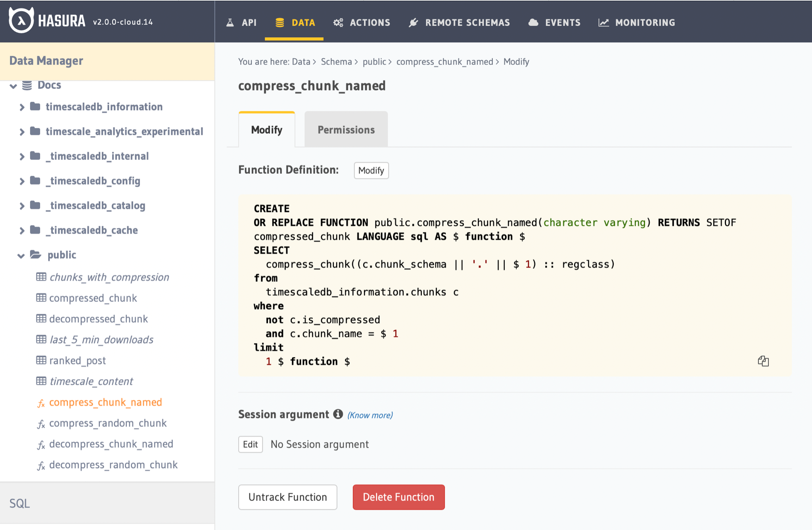Switch to the Permissions tab

click(346, 130)
